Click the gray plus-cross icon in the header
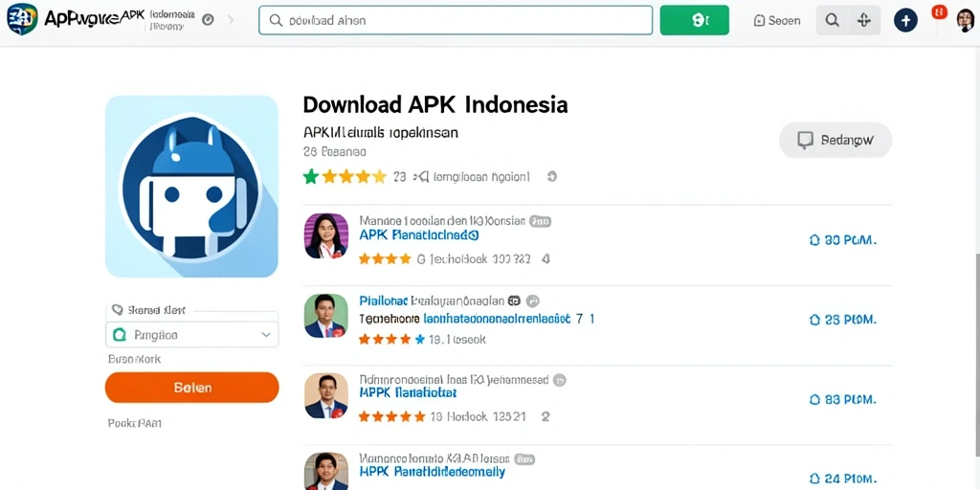Image resolution: width=980 pixels, height=490 pixels. [x=864, y=21]
